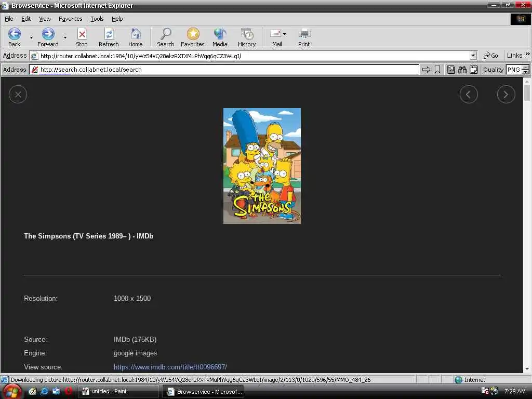Open the View menu

pos(45,19)
